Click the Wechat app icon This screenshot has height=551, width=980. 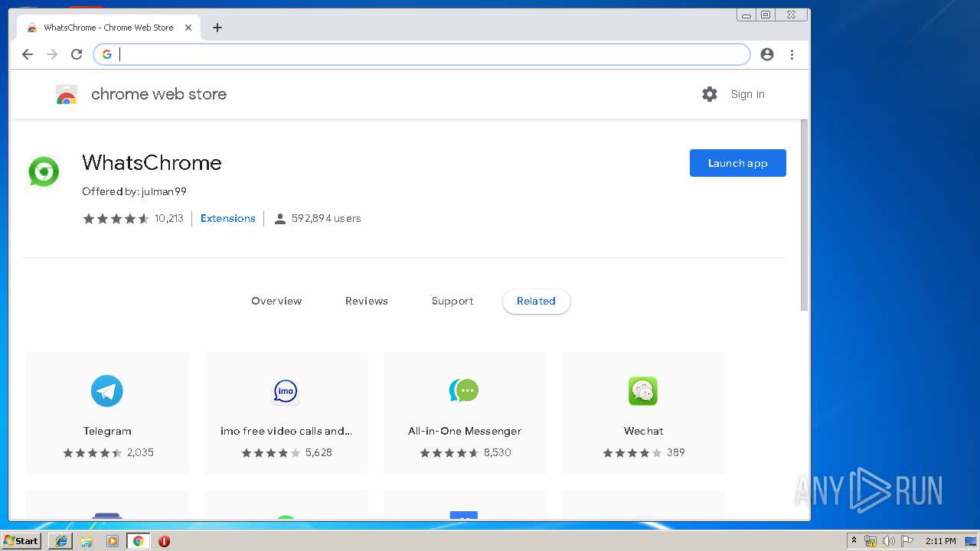643,391
